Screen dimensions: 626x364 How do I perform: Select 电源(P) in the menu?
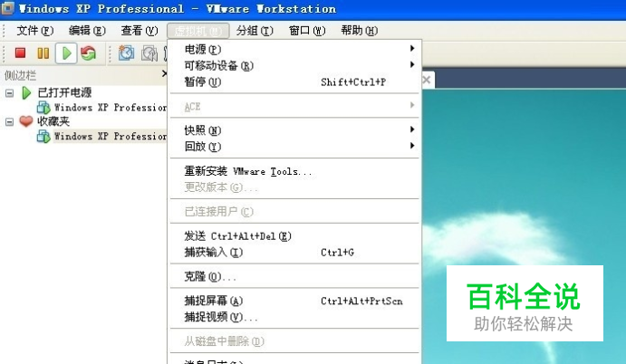pyautogui.click(x=294, y=50)
